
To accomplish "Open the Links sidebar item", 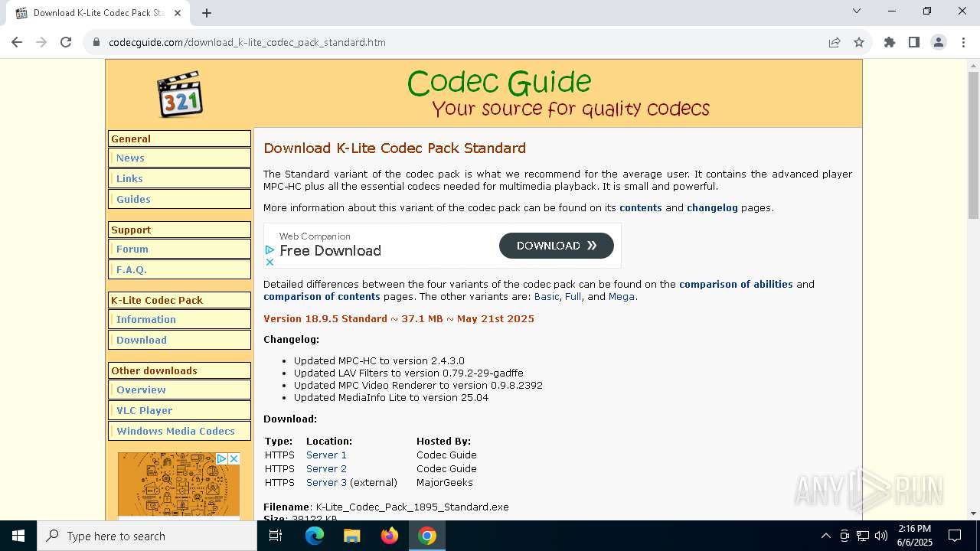I will (179, 179).
